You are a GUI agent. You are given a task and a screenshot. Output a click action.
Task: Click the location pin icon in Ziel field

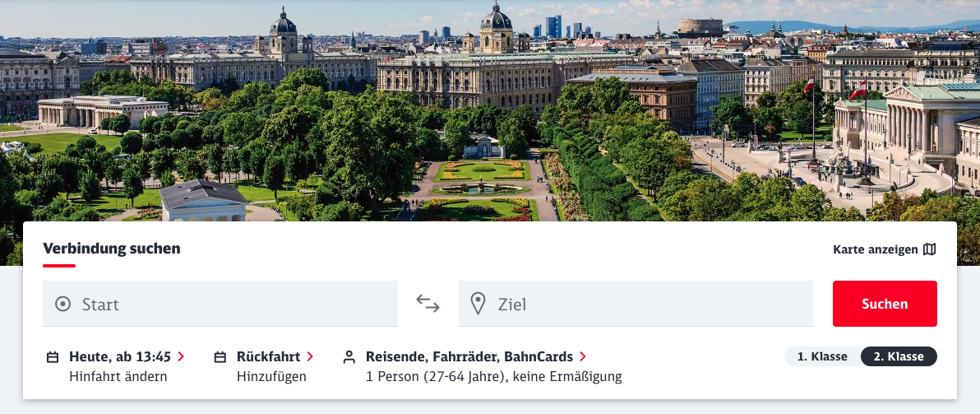[478, 304]
